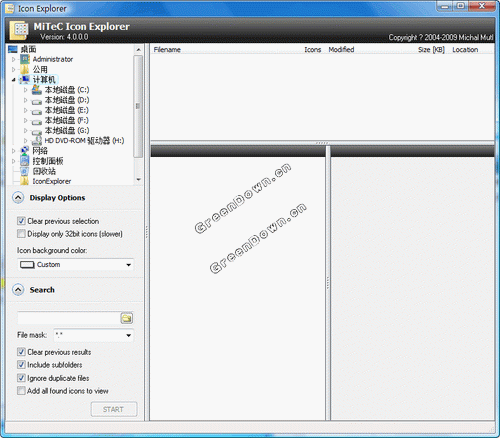Click the C: drive icon
Screen dimensions: 500x438
click(x=37, y=90)
